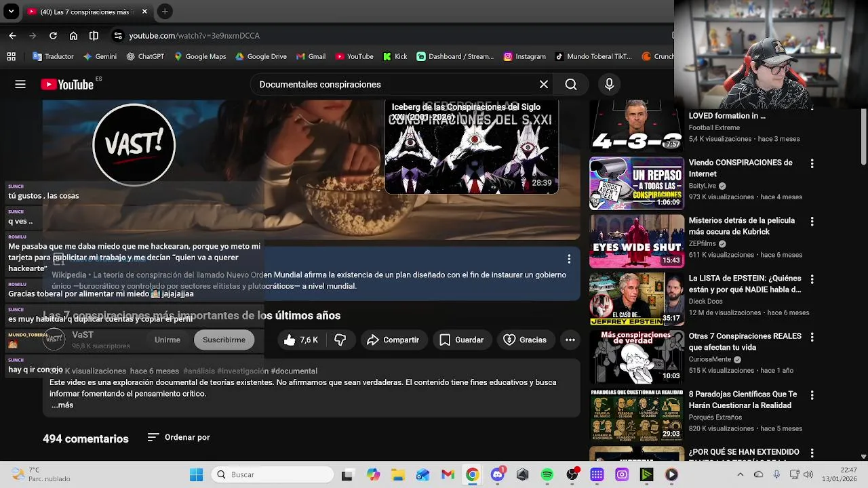Viewport: 868px width, 488px height.
Task: Open the 8 Paradojas Científicas video title
Action: click(x=743, y=400)
